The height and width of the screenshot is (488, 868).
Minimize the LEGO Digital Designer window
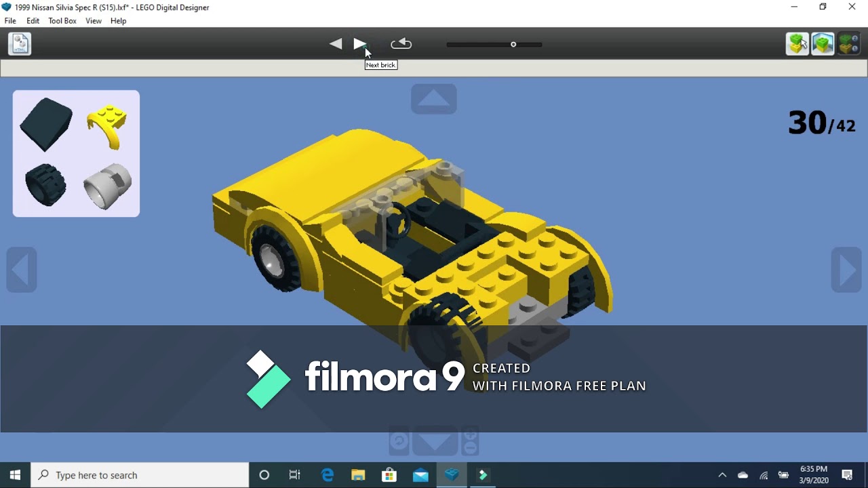(x=794, y=7)
